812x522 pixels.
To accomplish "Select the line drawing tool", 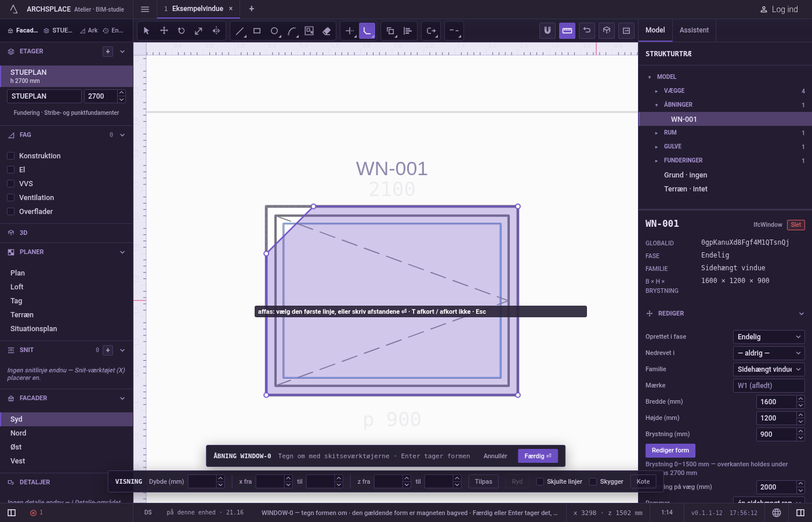I will (240, 31).
